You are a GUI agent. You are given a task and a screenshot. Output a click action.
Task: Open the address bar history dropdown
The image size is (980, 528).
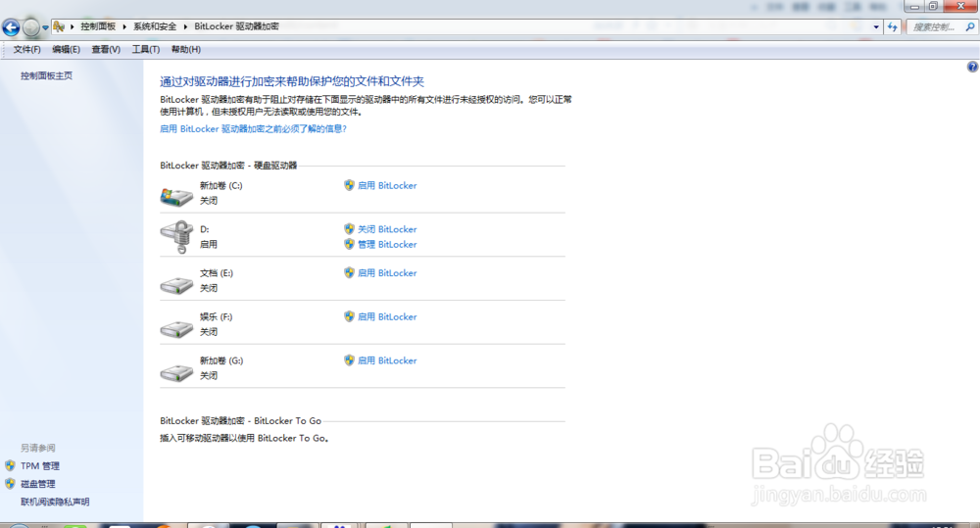(x=875, y=26)
